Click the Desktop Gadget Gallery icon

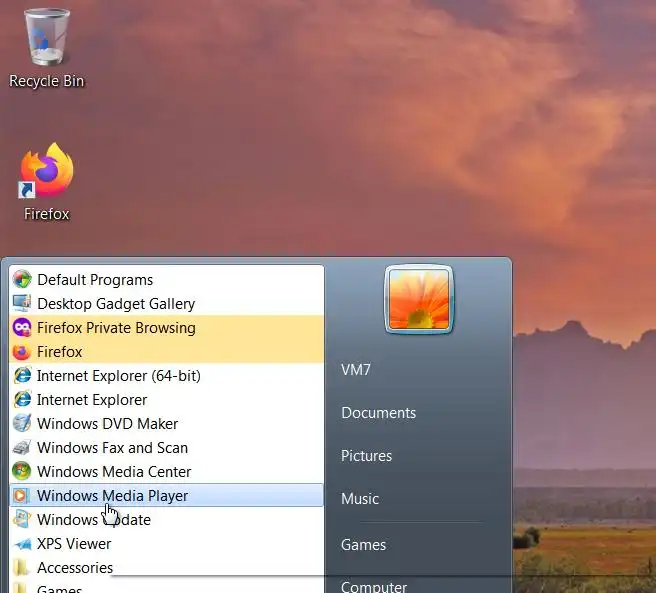[x=21, y=303]
